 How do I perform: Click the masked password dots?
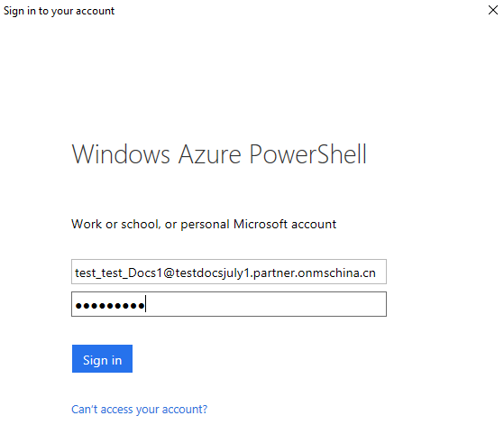pyautogui.click(x=110, y=305)
